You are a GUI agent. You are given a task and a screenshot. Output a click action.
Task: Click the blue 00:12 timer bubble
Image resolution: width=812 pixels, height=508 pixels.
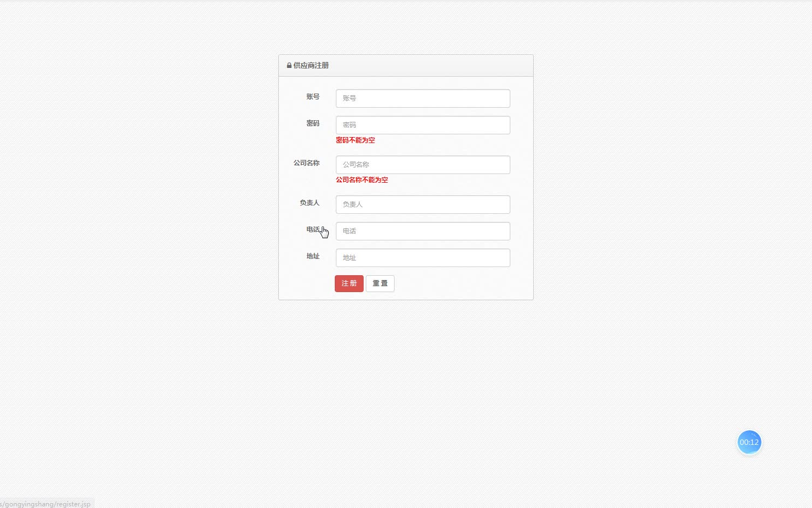point(749,442)
